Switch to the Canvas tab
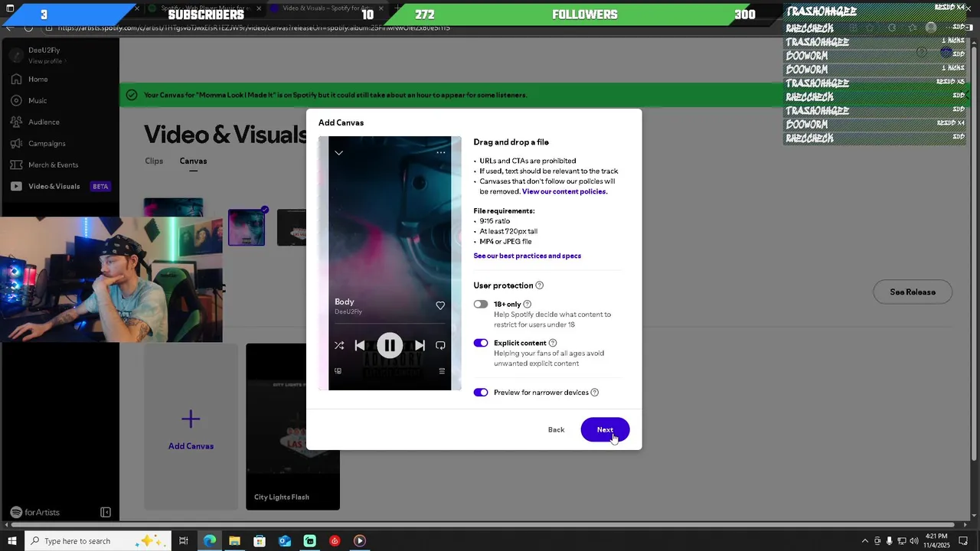This screenshot has height=551, width=980. (193, 161)
